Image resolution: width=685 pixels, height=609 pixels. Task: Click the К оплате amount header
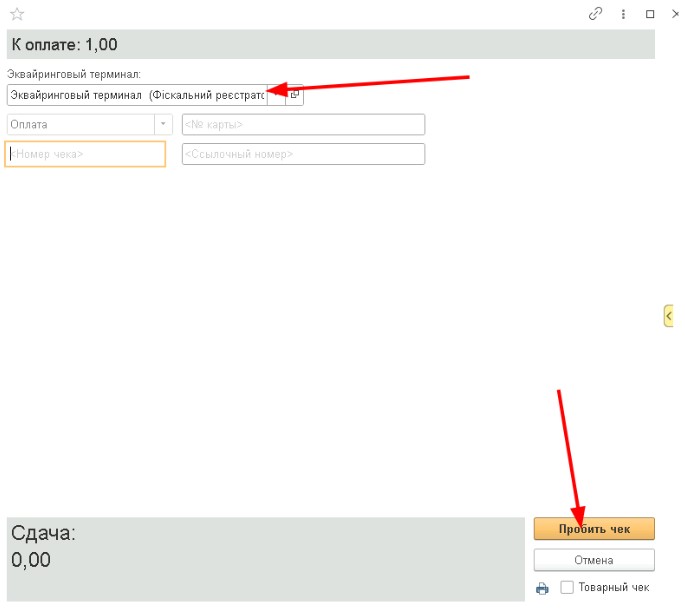(x=330, y=44)
